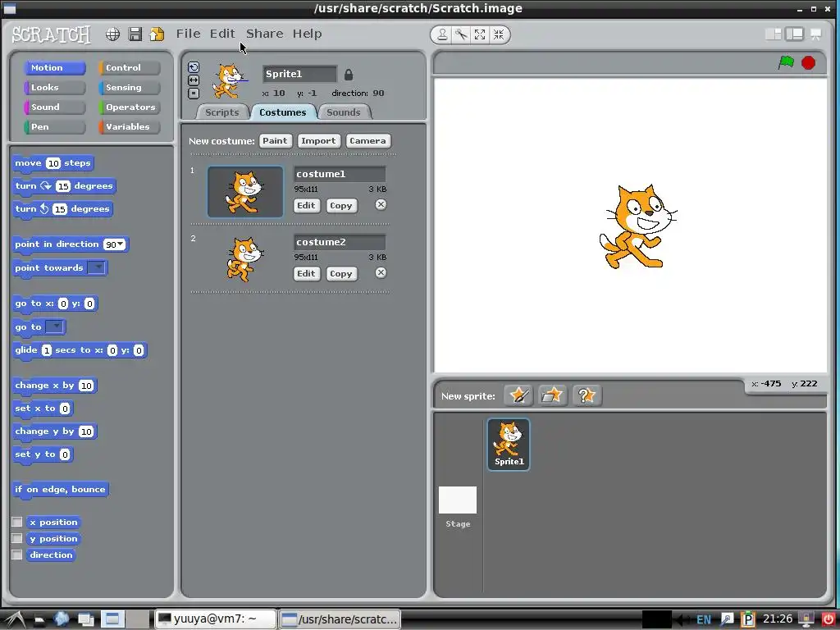
Task: Click the red power icon in tray
Action: 829,619
